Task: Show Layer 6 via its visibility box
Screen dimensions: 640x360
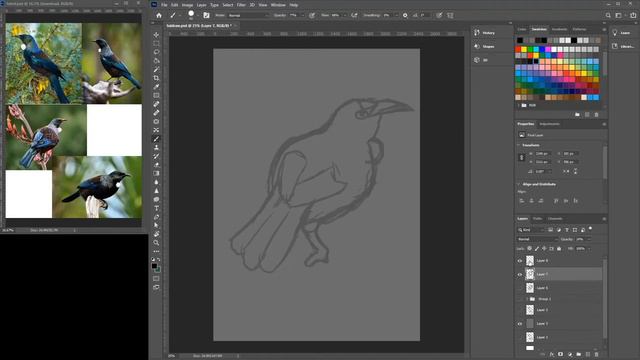Action: point(520,288)
